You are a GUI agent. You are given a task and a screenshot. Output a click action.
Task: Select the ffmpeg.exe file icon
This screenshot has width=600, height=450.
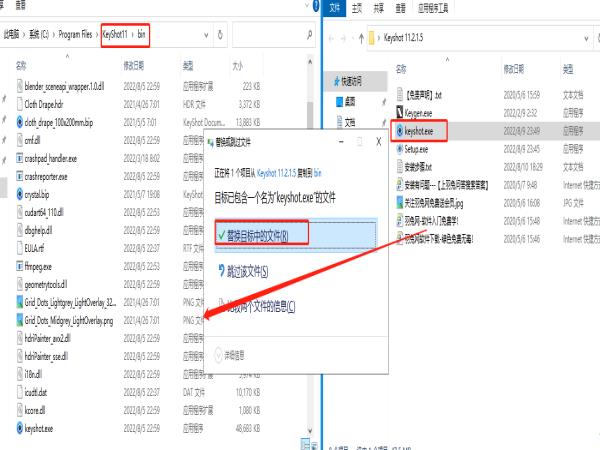(20, 266)
